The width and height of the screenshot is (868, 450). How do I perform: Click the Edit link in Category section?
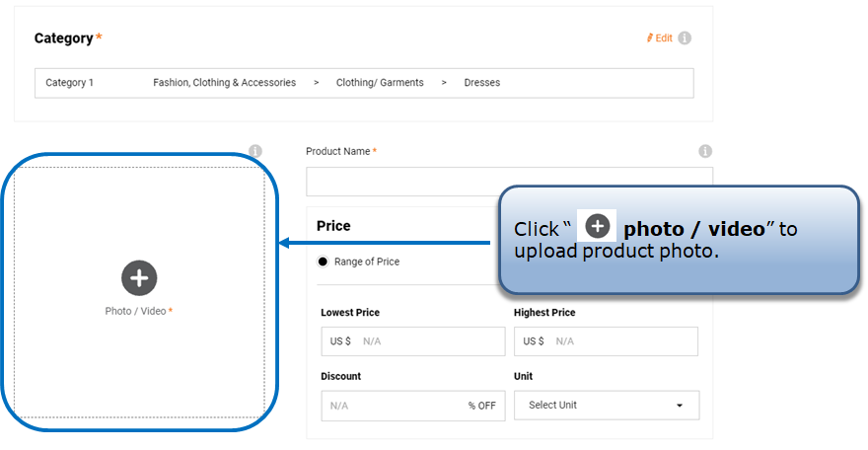tap(664, 38)
